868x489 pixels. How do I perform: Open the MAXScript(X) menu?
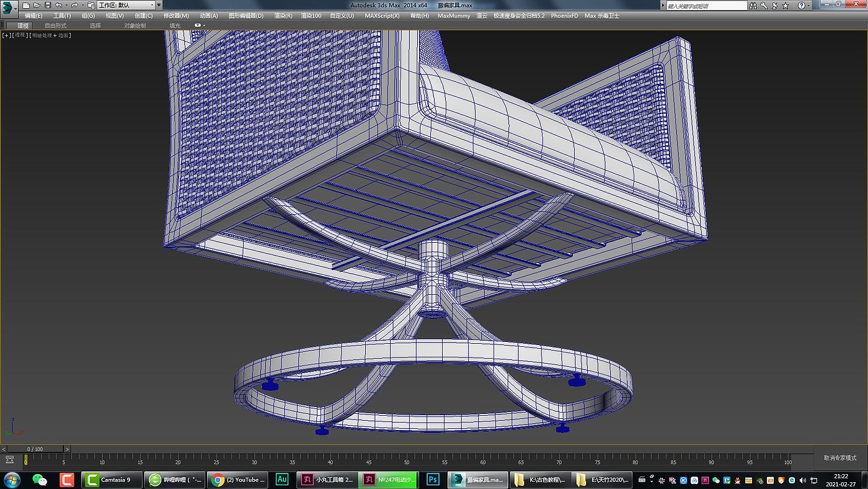[x=382, y=16]
